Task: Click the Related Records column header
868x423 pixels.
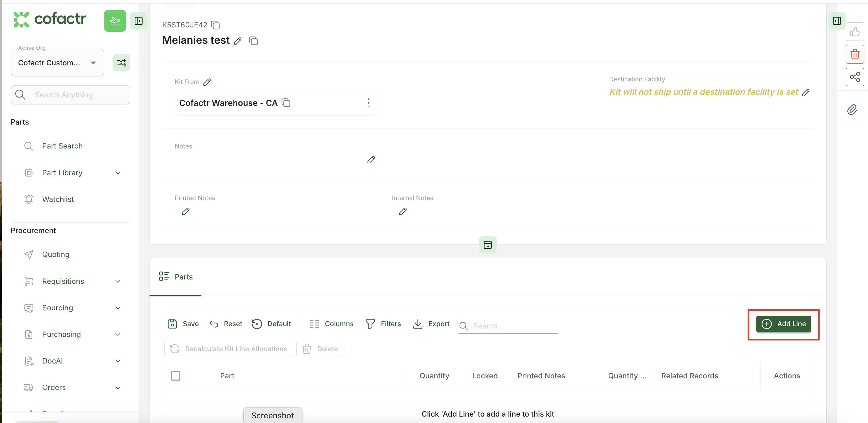Action: 689,376
